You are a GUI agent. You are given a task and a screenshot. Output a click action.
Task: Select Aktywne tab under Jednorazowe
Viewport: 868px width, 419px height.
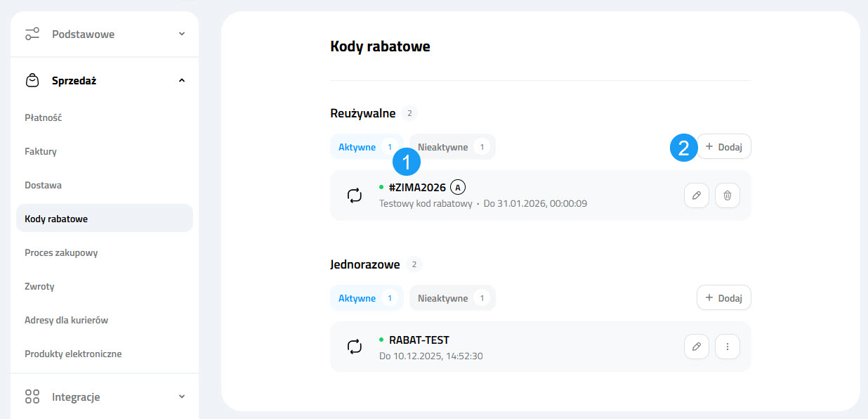click(x=366, y=298)
